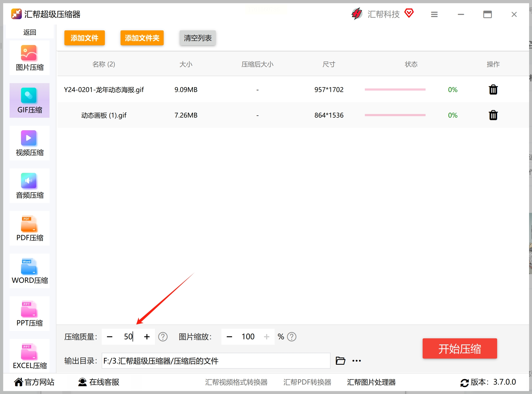The width and height of the screenshot is (532, 394).
Task: Increase the compression quality with the plus button
Action: pos(147,337)
